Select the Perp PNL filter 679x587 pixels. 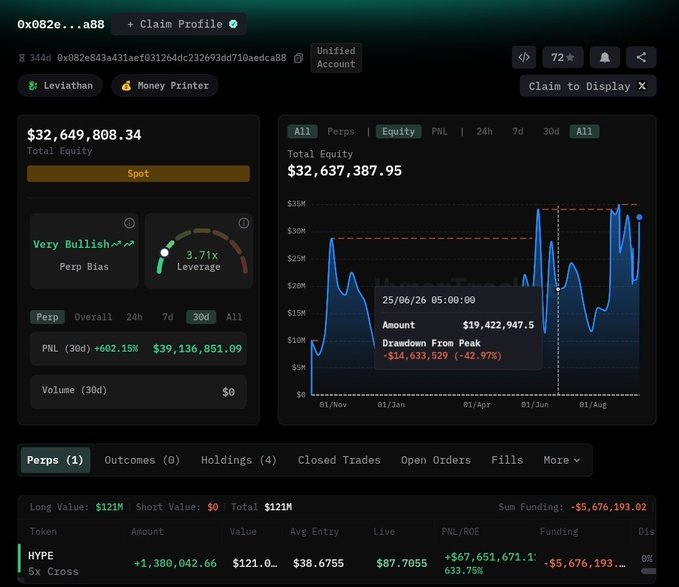tap(47, 317)
